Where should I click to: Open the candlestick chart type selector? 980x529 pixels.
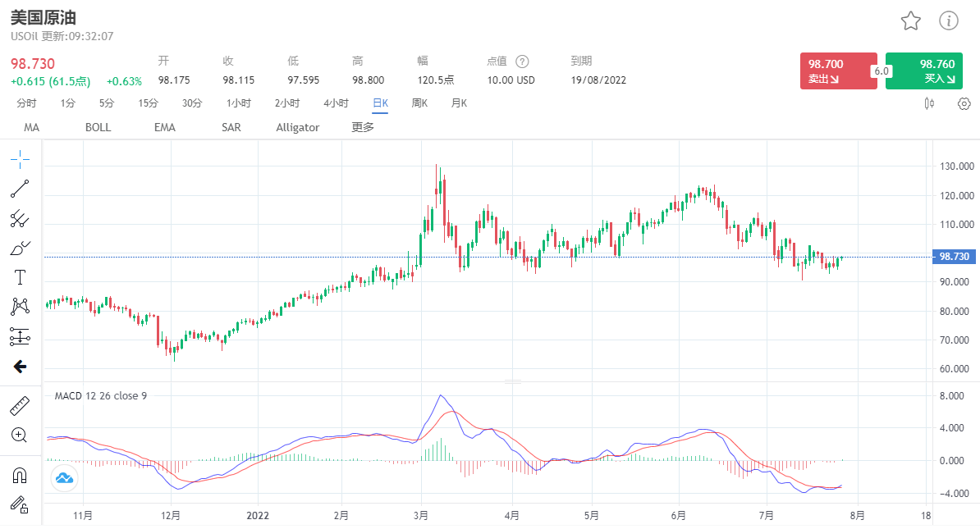coord(929,103)
